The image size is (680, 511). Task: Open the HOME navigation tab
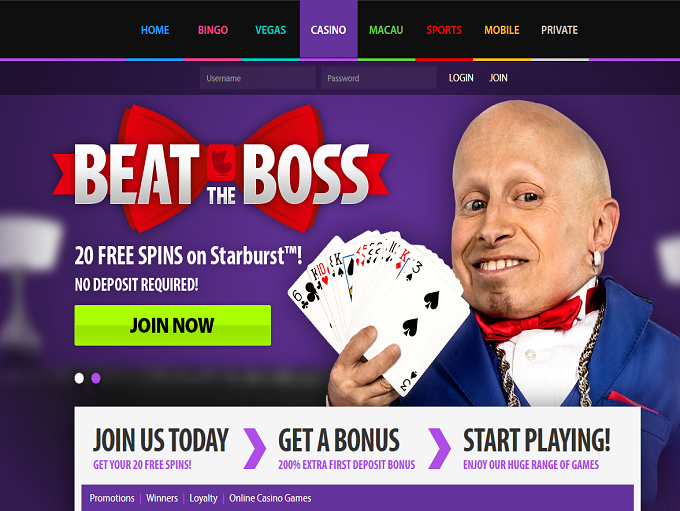pos(155,30)
